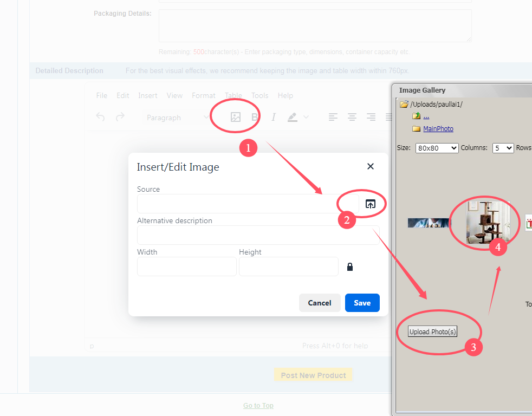Image resolution: width=532 pixels, height=416 pixels.
Task: Open the MainPhoto folder link
Action: (438, 128)
